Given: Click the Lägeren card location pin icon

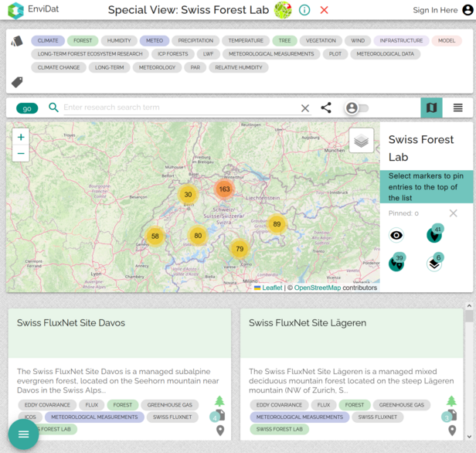Looking at the screenshot, I should coord(452,431).
